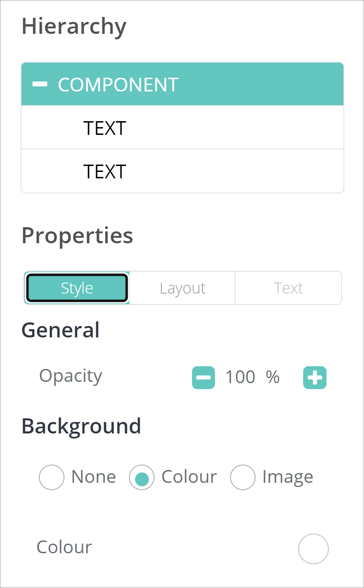Select the Colour background radio button
Viewport: 364px width, 588px height.
point(142,477)
